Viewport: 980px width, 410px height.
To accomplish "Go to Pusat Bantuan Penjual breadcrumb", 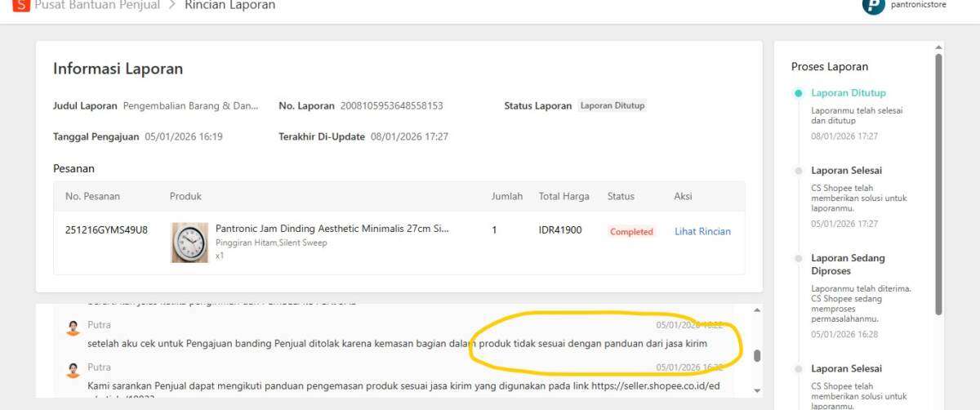I will (97, 5).
